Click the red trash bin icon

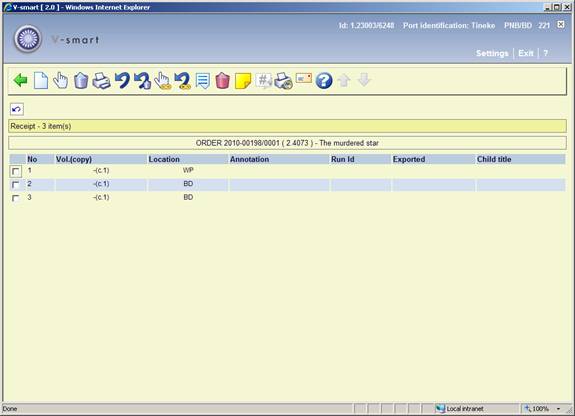pyautogui.click(x=222, y=80)
